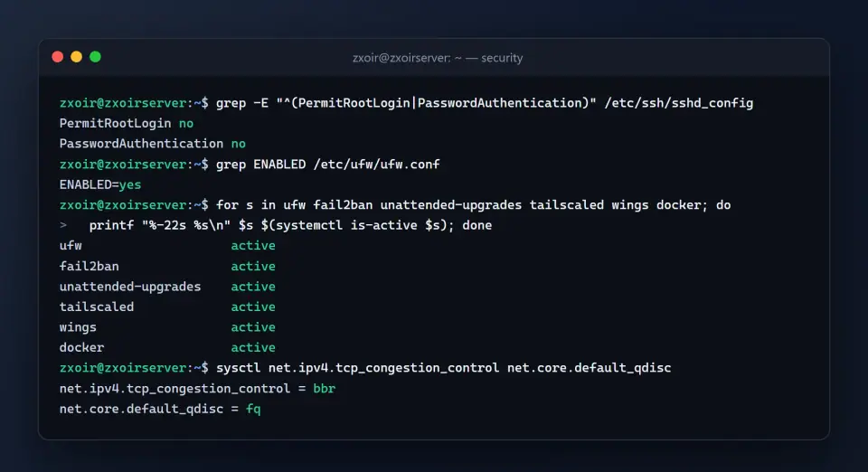Viewport: 868px width, 472px height.
Task: Click the terminal title 'zxoir@zxoirserver: ~ — security'
Action: point(438,58)
